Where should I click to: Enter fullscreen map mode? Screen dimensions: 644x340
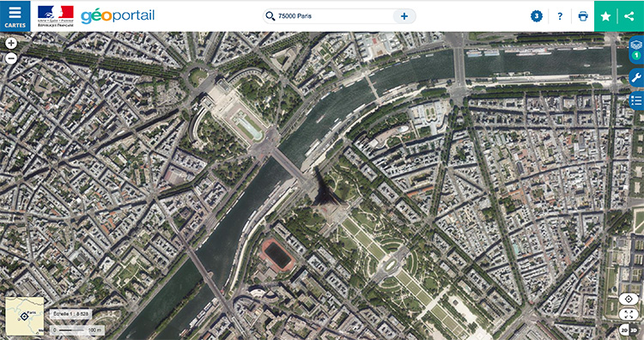click(x=629, y=314)
